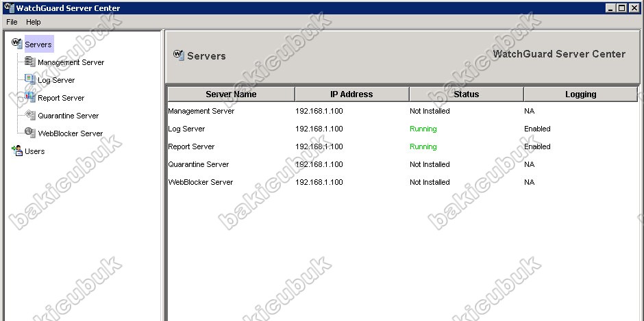Sort by IP Address column header

(352, 94)
